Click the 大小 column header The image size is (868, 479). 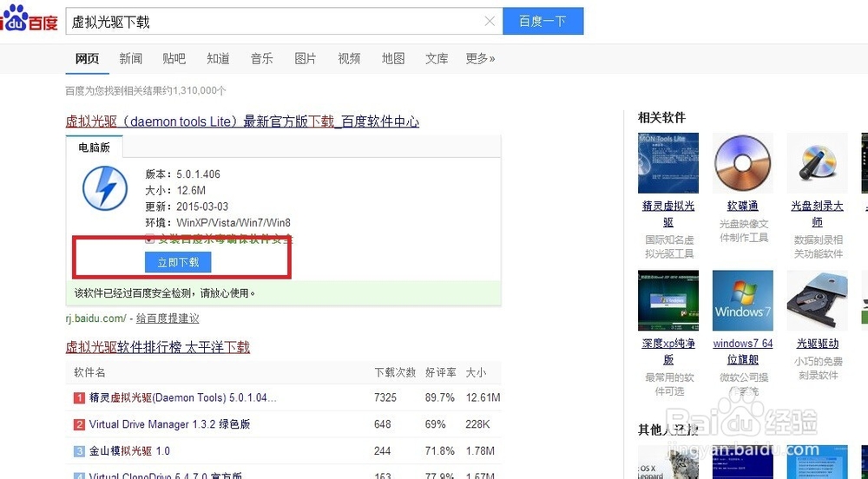tap(476, 372)
